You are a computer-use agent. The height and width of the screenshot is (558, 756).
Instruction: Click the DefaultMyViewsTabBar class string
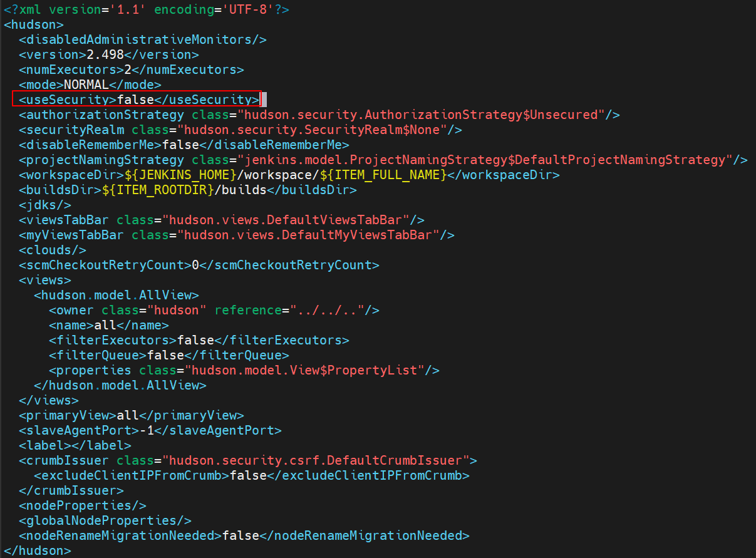pyautogui.click(x=308, y=235)
